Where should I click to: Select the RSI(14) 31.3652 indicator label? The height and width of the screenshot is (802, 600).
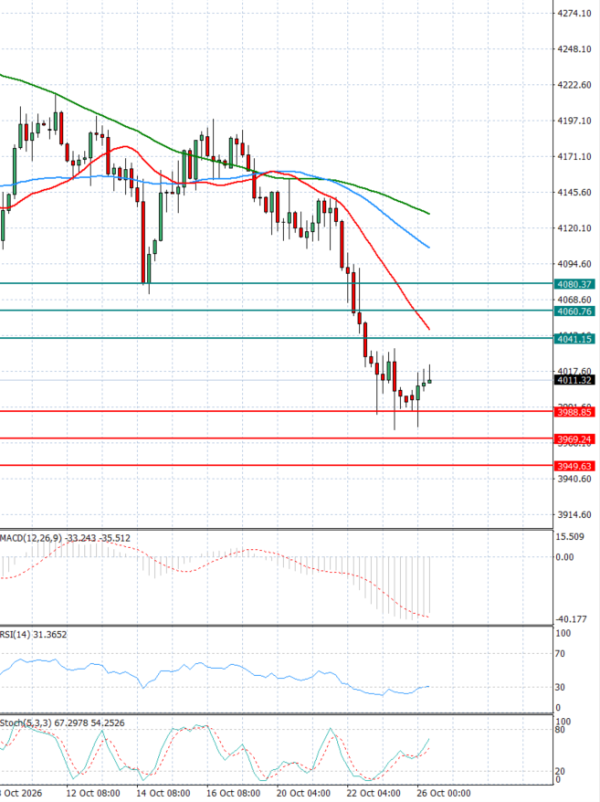[33, 635]
